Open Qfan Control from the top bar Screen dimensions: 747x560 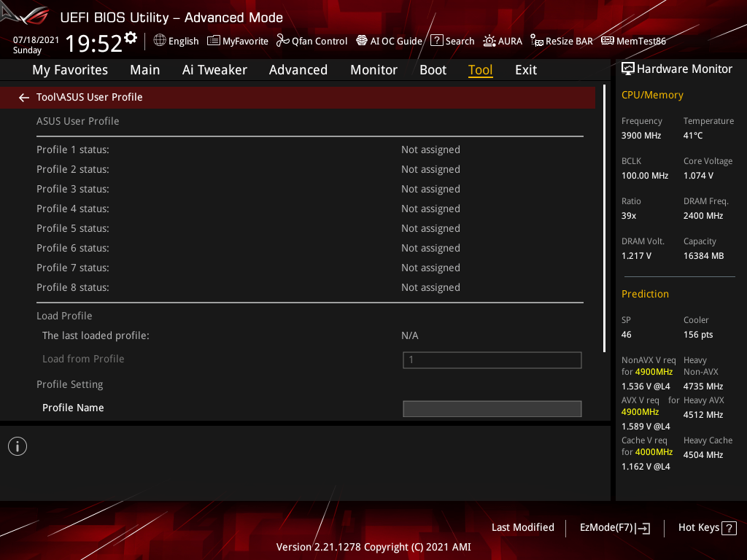(x=311, y=41)
